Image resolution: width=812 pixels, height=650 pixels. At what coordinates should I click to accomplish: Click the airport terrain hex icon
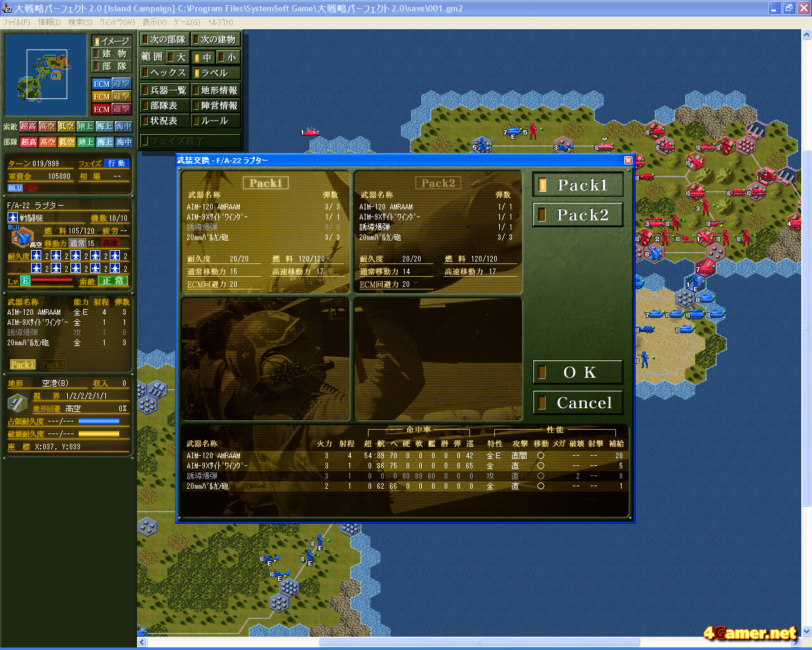17,402
